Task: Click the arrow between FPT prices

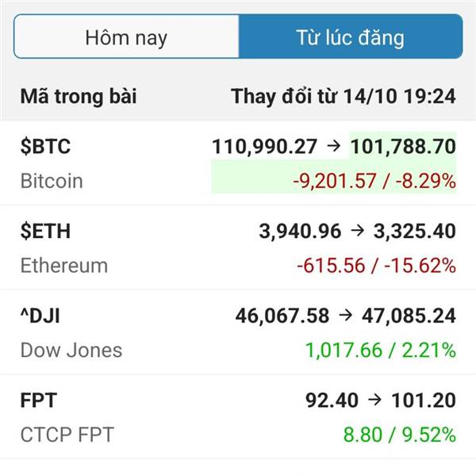Action: [x=374, y=401]
